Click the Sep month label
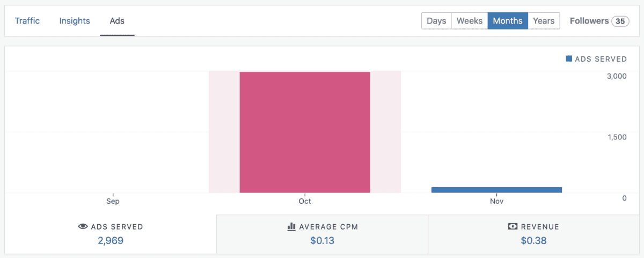This screenshot has height=258, width=644. point(113,202)
